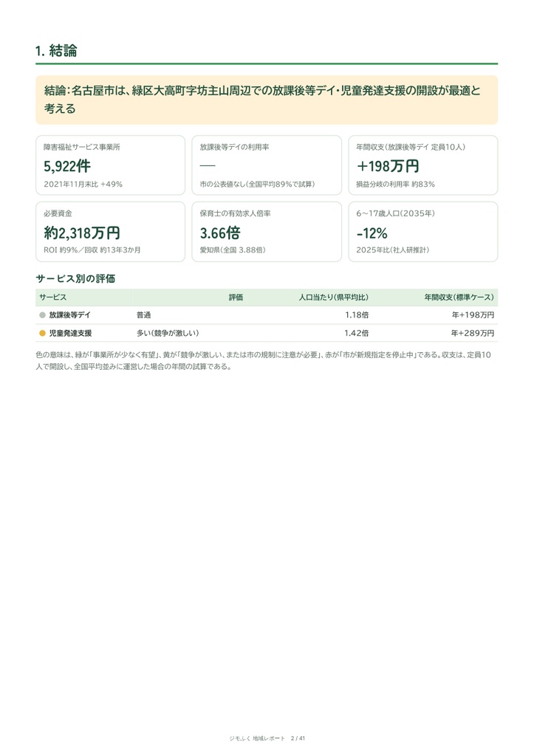Image resolution: width=534 pixels, height=756 pixels.
Task: Click the orange dot beside 児童発達支援
Action: pos(42,333)
